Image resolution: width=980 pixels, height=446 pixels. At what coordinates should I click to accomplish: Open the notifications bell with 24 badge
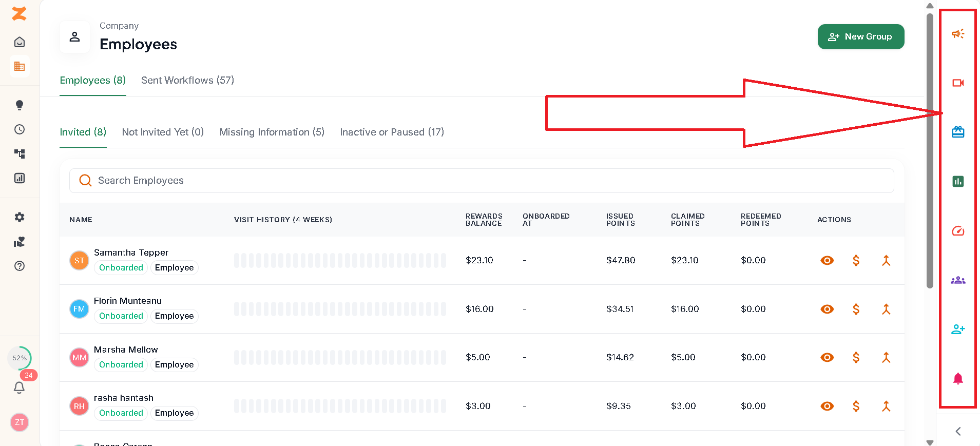click(x=20, y=387)
